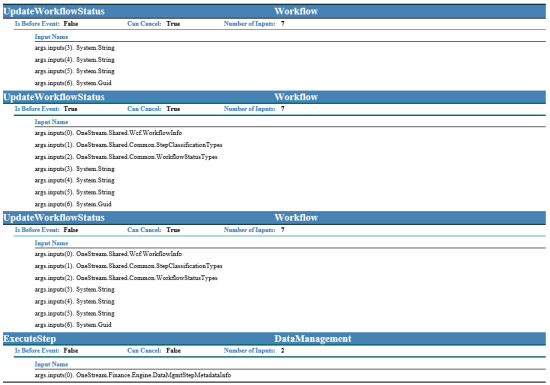Viewport: 550px width, 385px height.
Task: Select the last args.inputs(2) WorkflowStatusTypes row
Action: coord(126,278)
